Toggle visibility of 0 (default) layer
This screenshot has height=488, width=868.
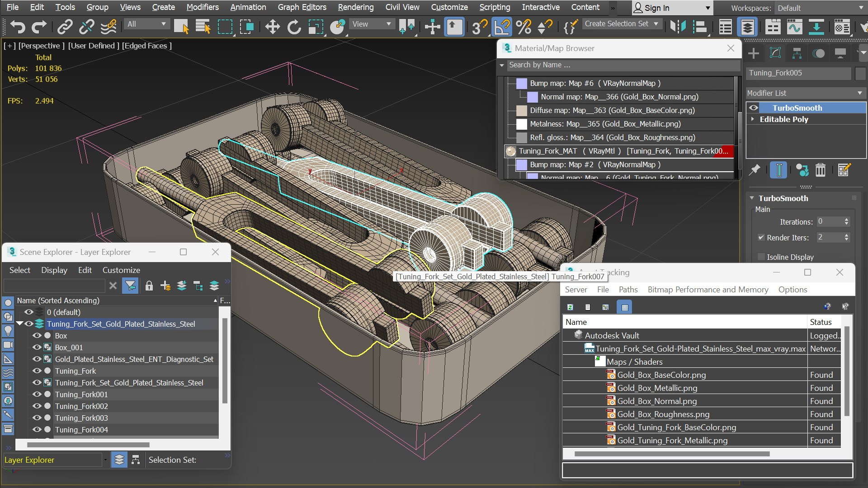29,312
